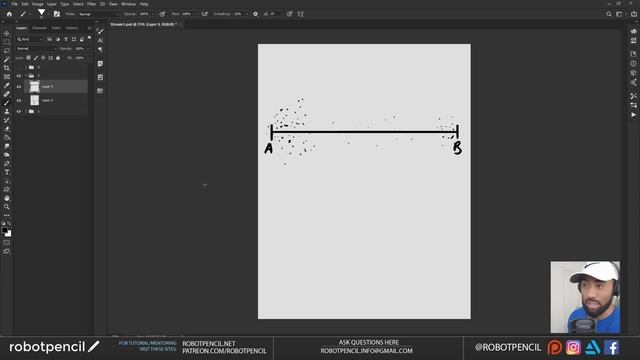Screen dimensions: 640x360
Task: Open painting Mode dropdown in options bar
Action: point(99,14)
